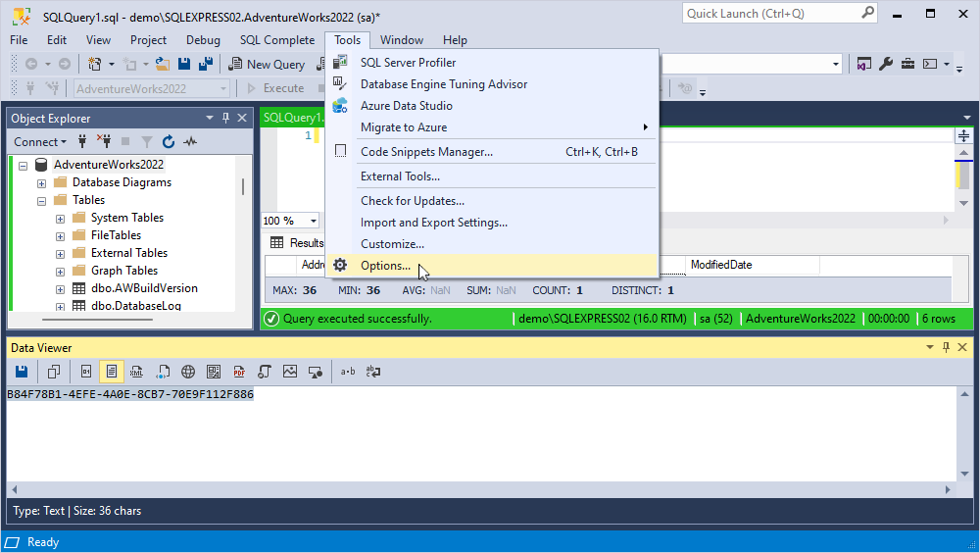Switch to the Results tab
The image size is (980, 553).
(x=297, y=243)
